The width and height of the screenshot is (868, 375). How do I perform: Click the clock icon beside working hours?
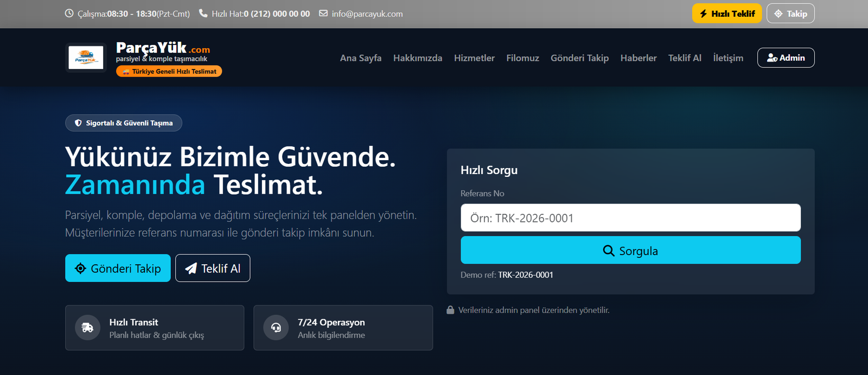point(69,14)
